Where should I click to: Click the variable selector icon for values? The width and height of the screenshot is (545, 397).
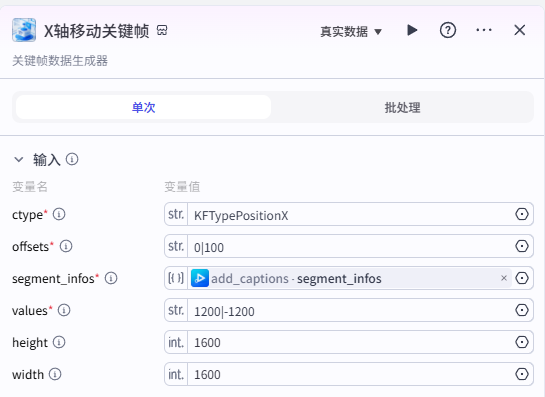(522, 310)
